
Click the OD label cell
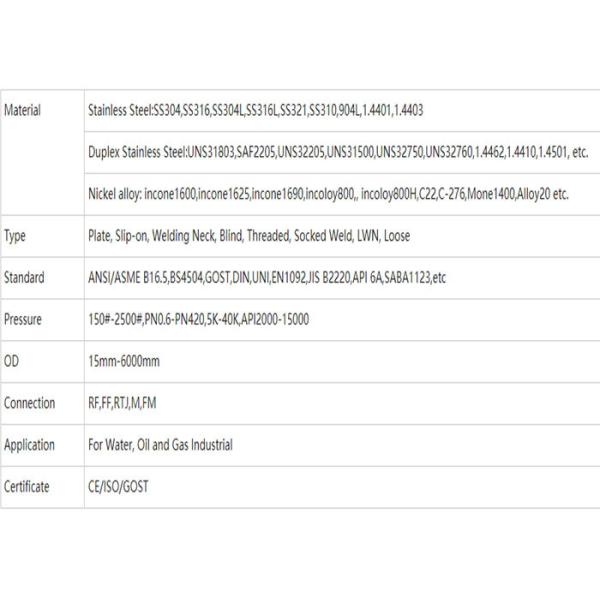coord(42,361)
